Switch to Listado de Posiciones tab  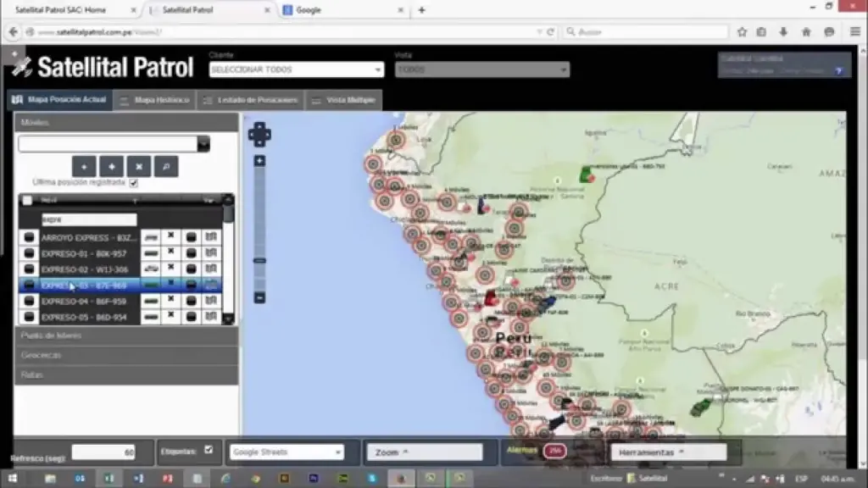pyautogui.click(x=251, y=100)
